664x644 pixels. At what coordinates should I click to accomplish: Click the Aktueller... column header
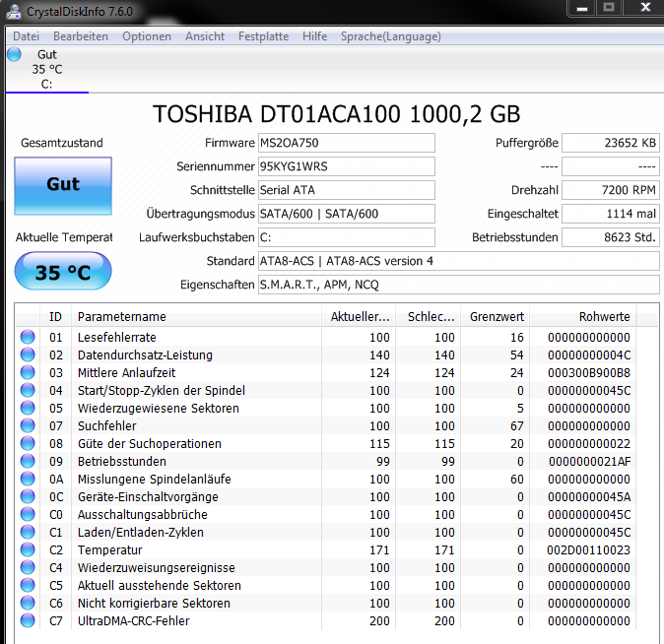[359, 316]
